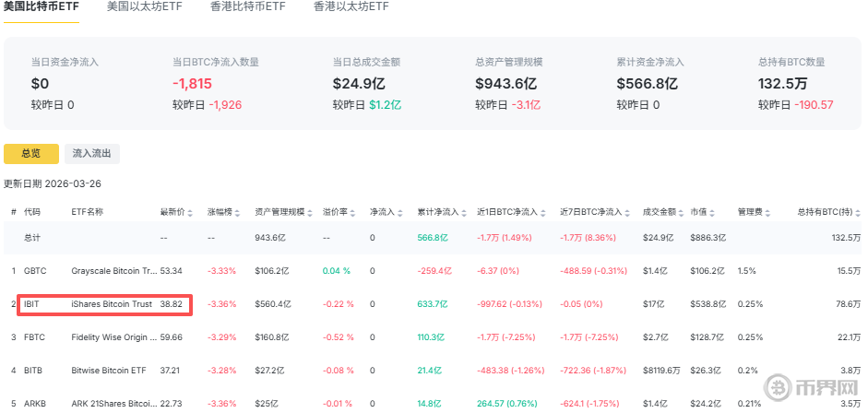This screenshot has width=868, height=413.
Task: Click IBIT 累计净流入 633.7亿 cell
Action: (433, 304)
